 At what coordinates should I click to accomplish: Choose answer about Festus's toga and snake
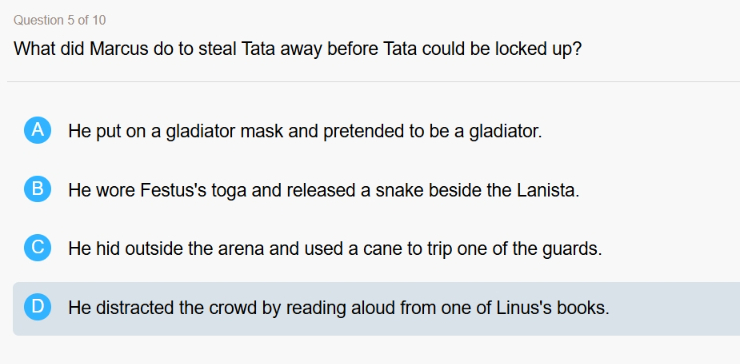[x=323, y=190]
